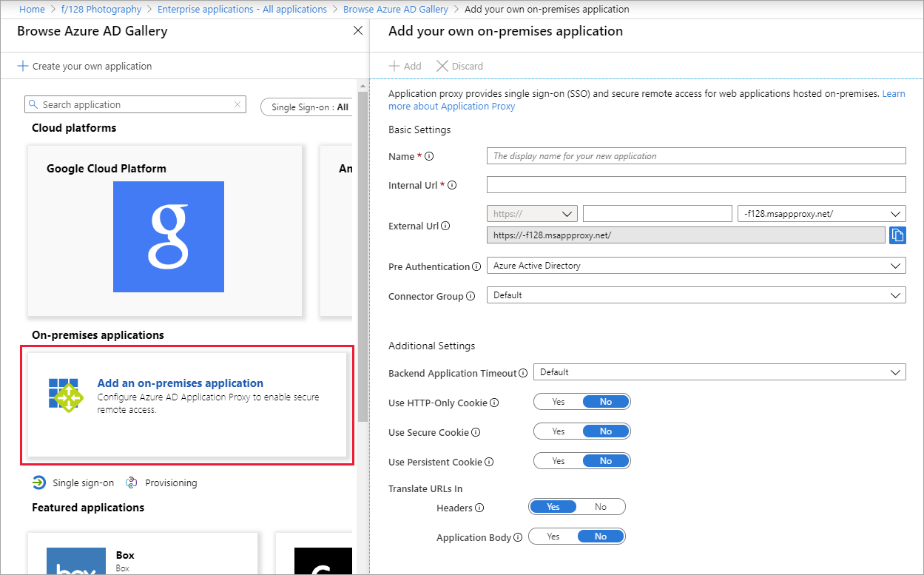Open the Backend Application Timeout dropdown
Image resolution: width=924 pixels, height=575 pixels.
719,372
